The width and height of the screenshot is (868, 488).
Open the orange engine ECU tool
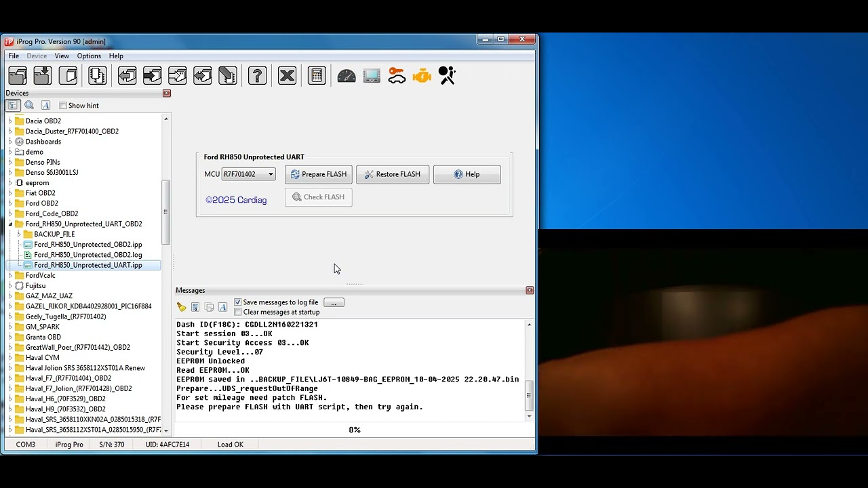(x=422, y=75)
